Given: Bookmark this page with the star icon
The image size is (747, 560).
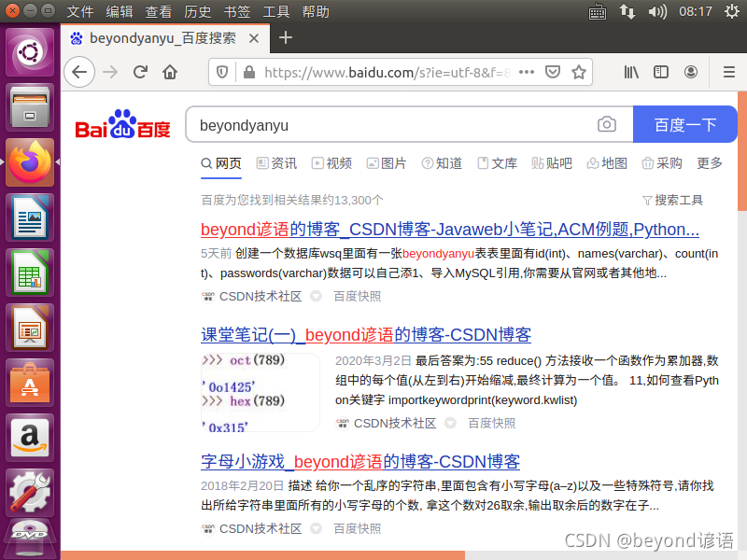Looking at the screenshot, I should tap(577, 71).
